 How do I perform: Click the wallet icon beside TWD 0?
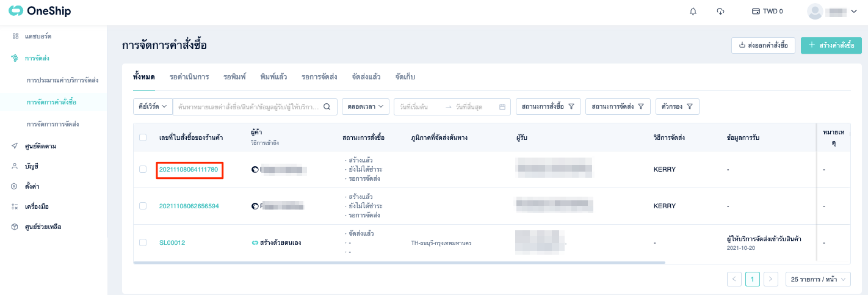click(x=756, y=11)
